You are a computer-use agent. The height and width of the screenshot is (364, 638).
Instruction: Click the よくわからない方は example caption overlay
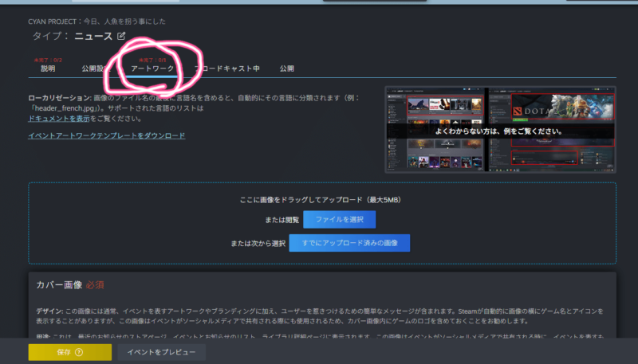(499, 130)
